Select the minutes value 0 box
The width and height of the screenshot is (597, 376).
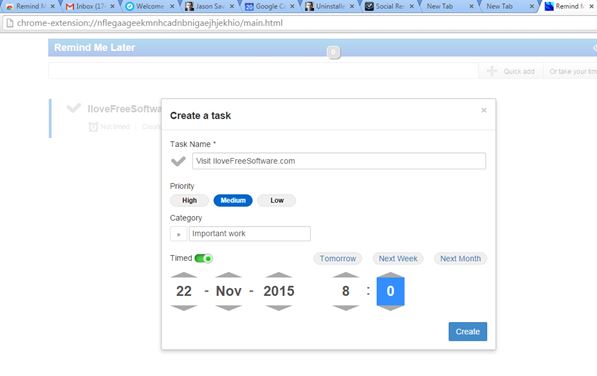coord(391,291)
